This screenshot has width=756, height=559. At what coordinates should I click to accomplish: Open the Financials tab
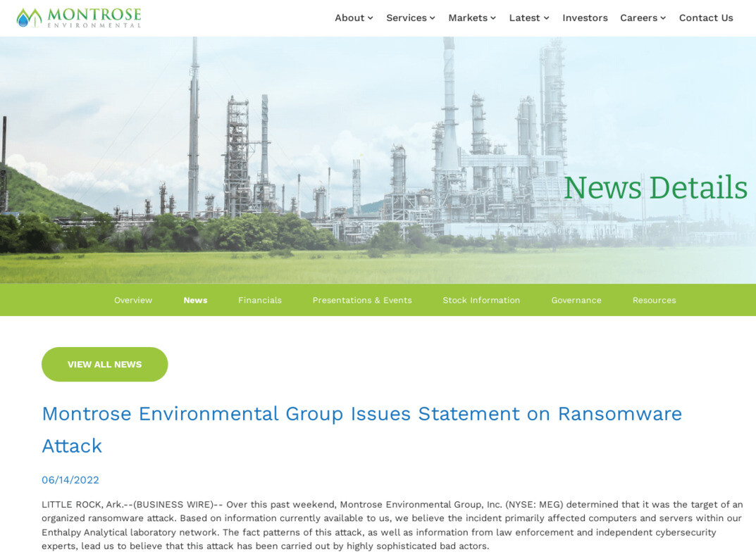260,300
